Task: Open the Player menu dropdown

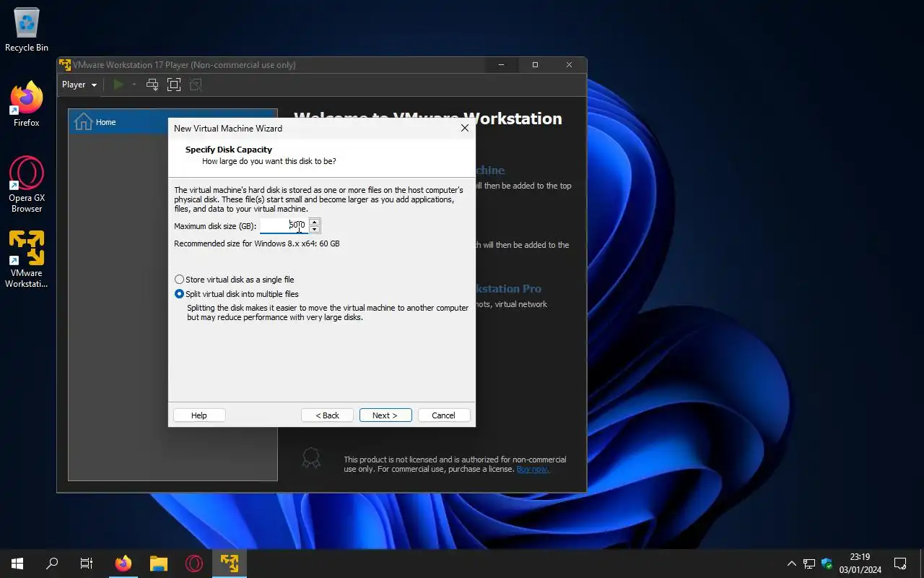Action: click(79, 85)
